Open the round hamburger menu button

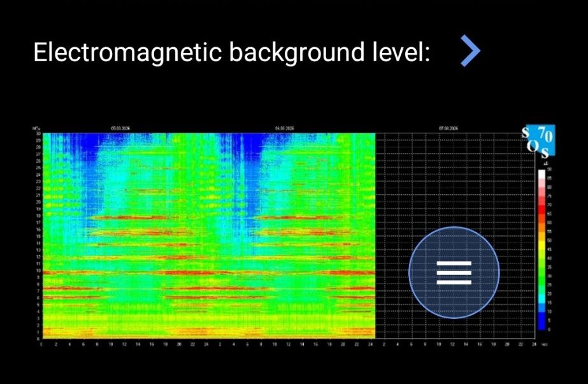click(x=454, y=272)
